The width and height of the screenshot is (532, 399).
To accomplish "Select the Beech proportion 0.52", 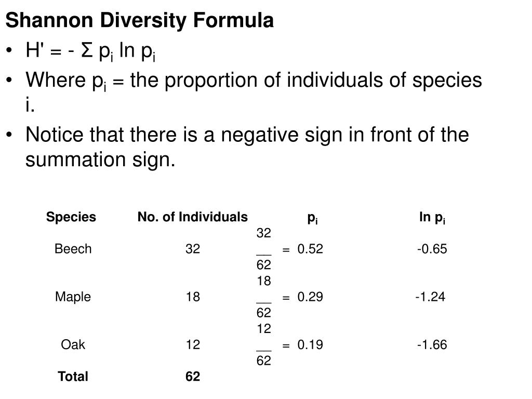I will point(310,249).
